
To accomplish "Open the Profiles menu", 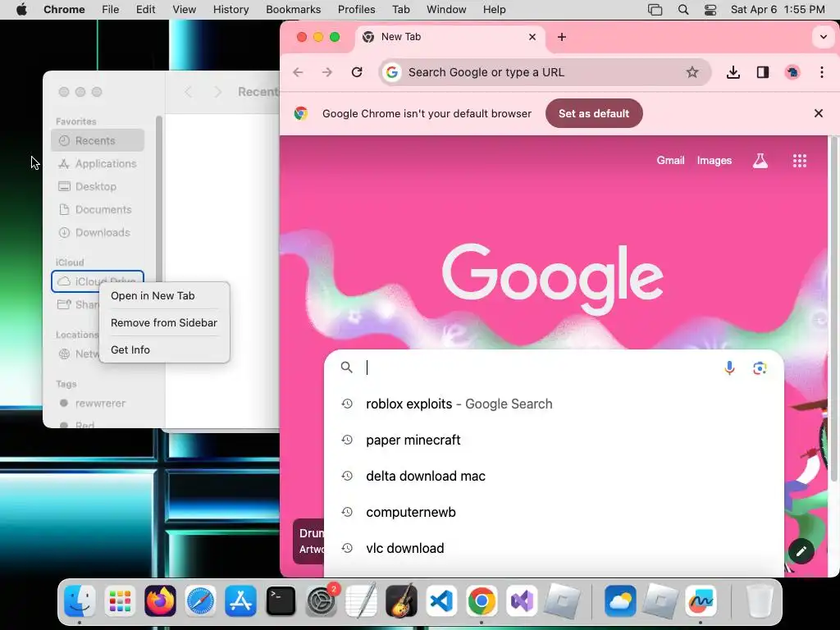I will click(x=356, y=10).
